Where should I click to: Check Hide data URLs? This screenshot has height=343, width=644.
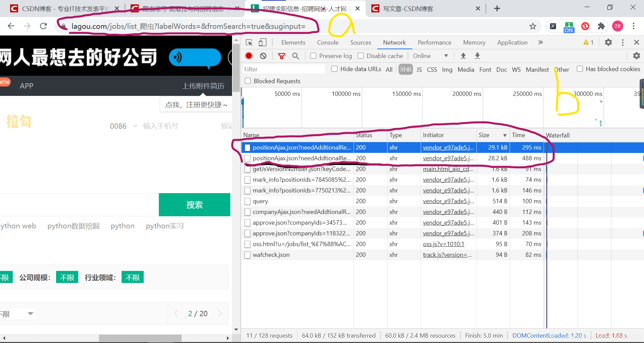point(334,69)
